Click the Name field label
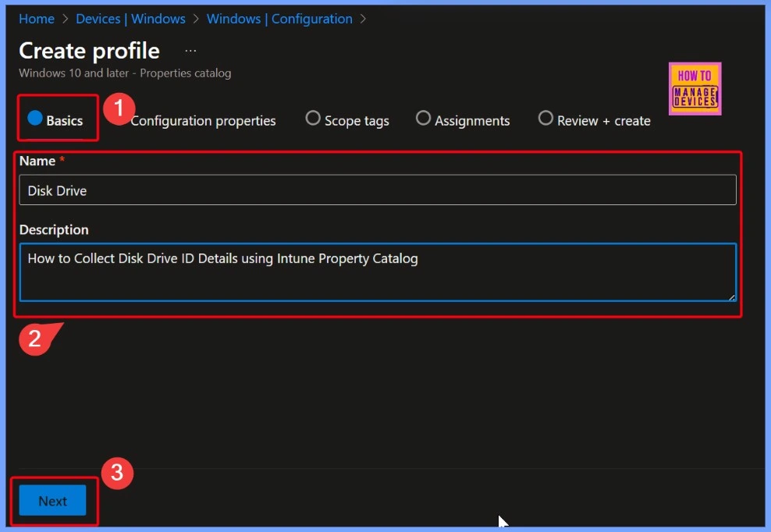Viewport: 771px width, 532px height. 37,161
